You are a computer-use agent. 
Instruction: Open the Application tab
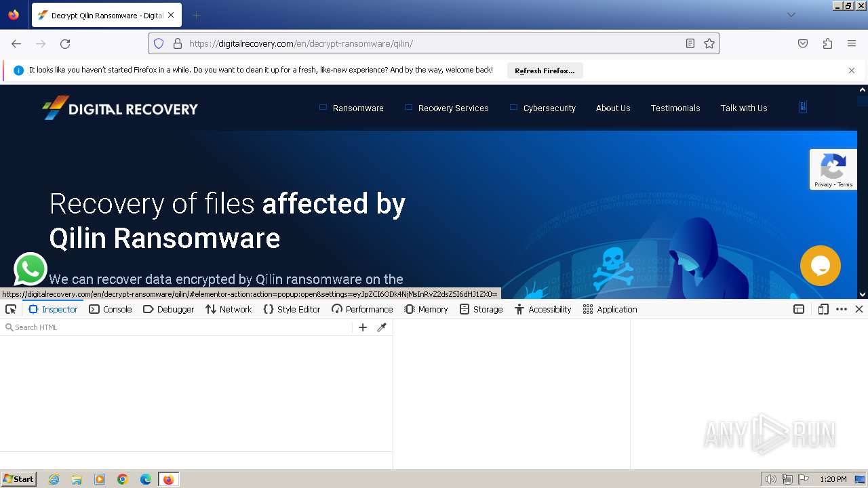pos(610,309)
